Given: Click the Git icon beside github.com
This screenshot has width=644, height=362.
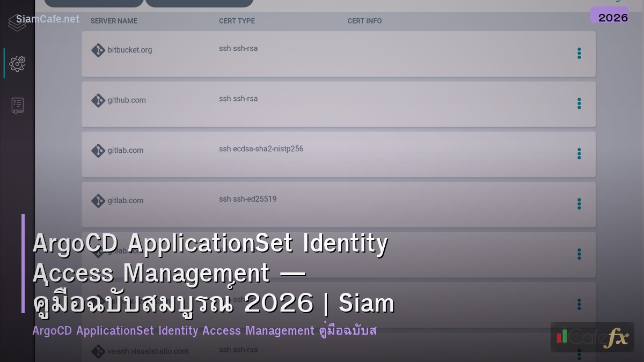Looking at the screenshot, I should coord(99,100).
